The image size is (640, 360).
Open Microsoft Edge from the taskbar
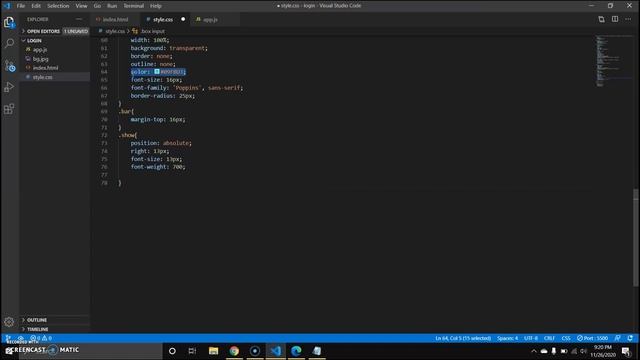click(296, 351)
